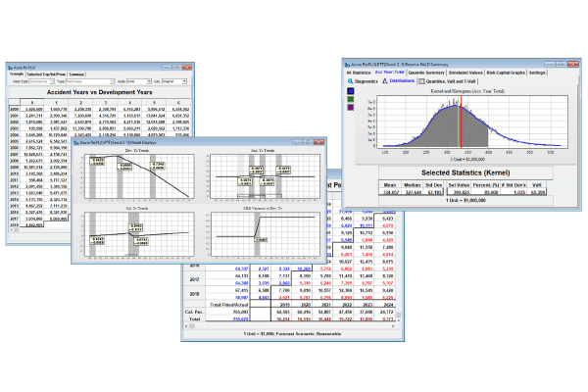This screenshot has width=588, height=392.
Task: Open the Risk Capital Graphs tab
Action: (506, 73)
